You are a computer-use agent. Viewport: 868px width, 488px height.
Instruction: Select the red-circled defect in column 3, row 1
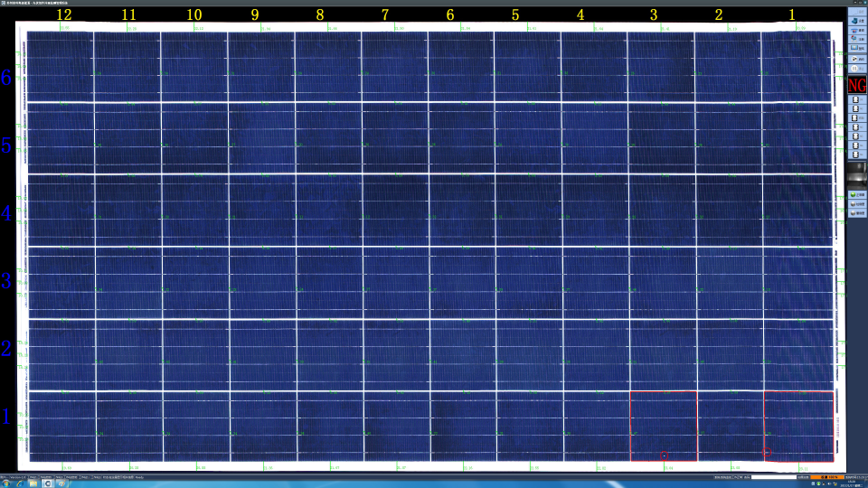664,455
